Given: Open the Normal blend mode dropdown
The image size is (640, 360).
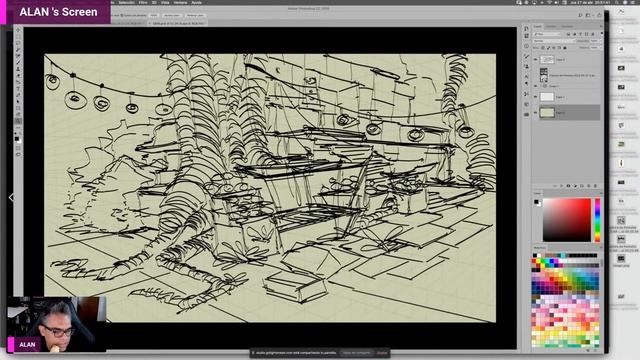Looking at the screenshot, I should coord(554,41).
